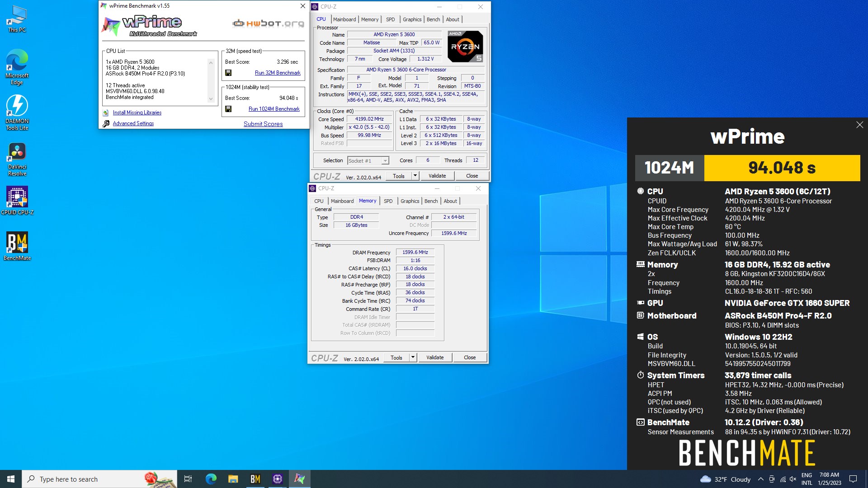Screen dimensions: 868x488
Task: Click Close button in top CPU-Z window
Action: 472,176
